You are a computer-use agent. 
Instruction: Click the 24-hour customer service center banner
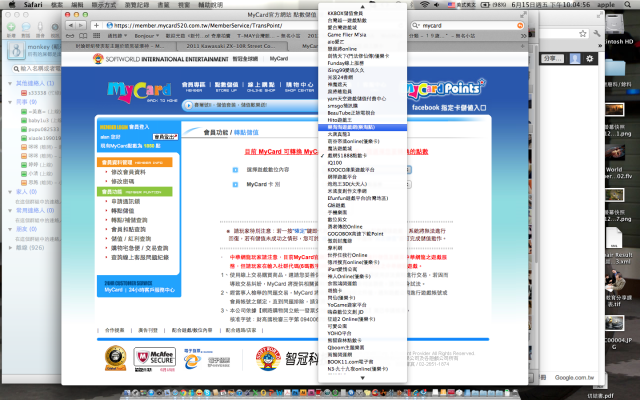tap(139, 286)
